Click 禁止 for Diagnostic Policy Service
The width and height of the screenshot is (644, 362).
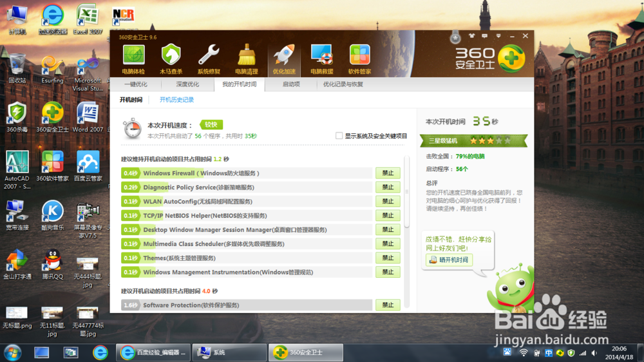[388, 187]
